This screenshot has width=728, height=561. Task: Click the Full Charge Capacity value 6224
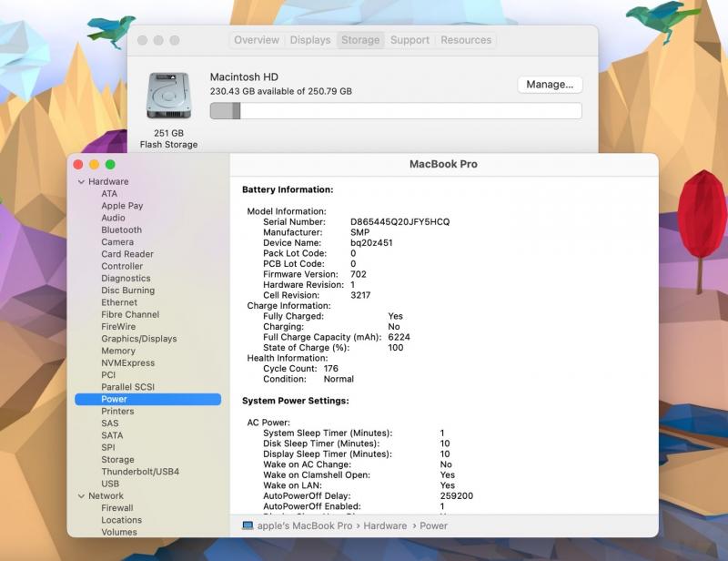tap(399, 337)
